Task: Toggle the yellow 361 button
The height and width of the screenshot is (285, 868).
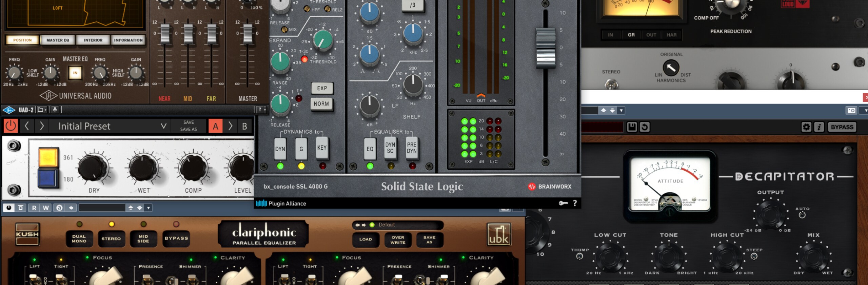Action: click(x=48, y=157)
